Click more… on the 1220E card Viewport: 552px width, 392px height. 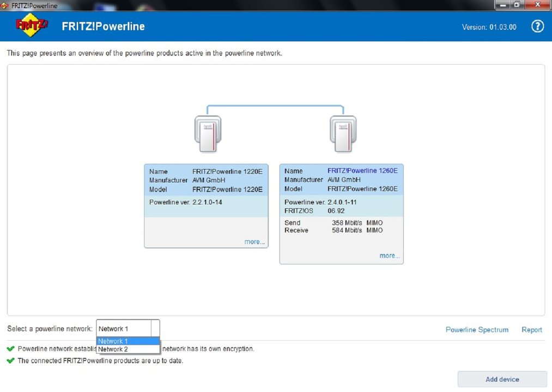254,242
